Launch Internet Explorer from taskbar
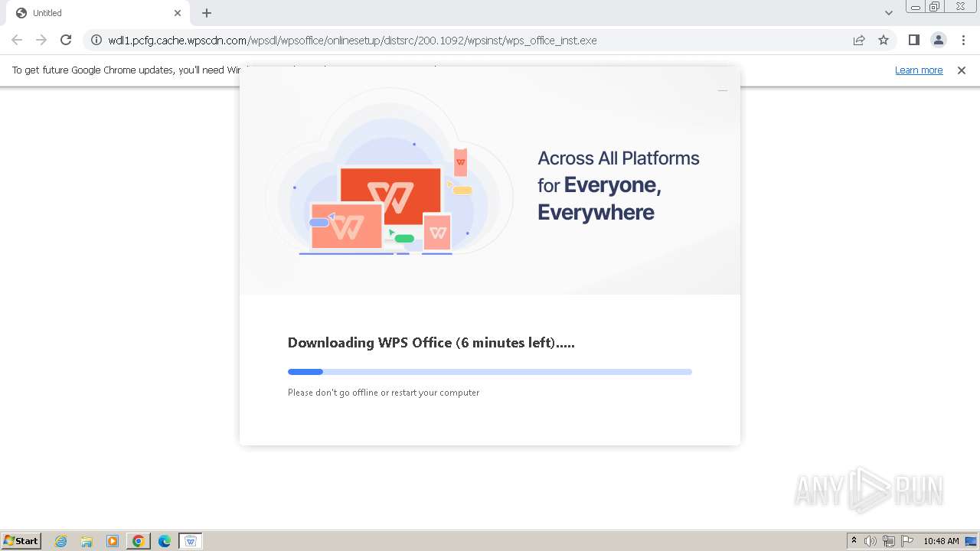This screenshot has height=551, width=980. pyautogui.click(x=61, y=541)
